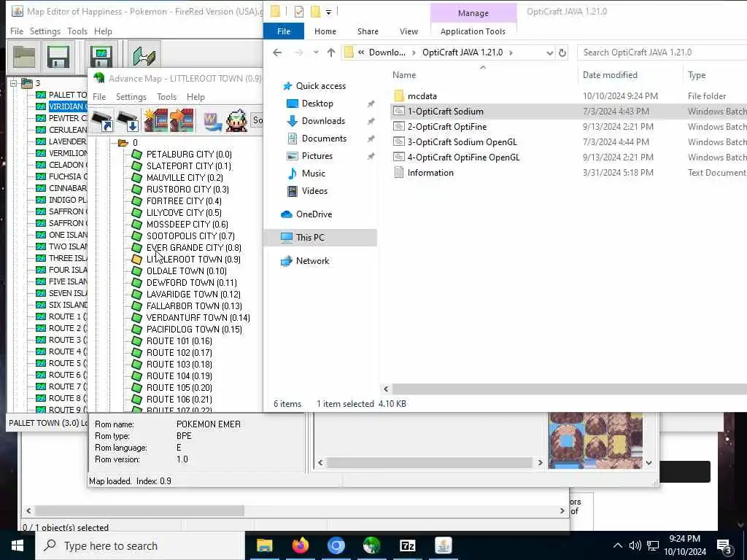The width and height of the screenshot is (747, 560).
Task: Click the mcdata folder icon
Action: [x=399, y=96]
